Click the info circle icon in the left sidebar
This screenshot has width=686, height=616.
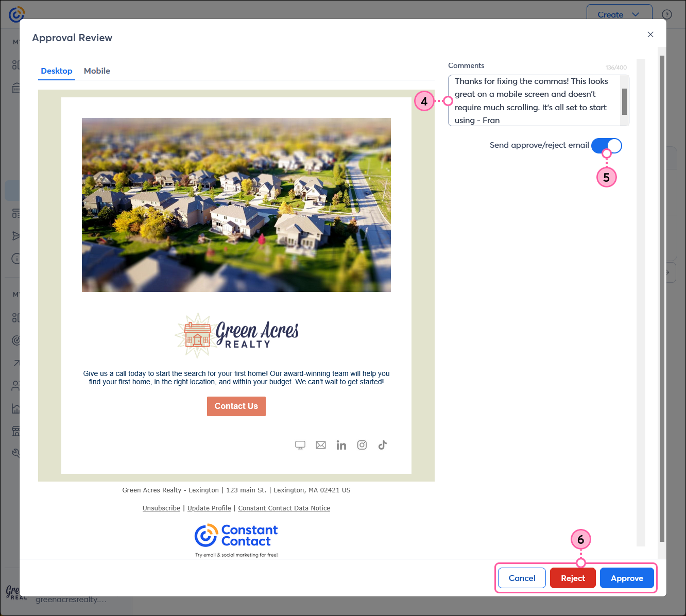tap(16, 259)
